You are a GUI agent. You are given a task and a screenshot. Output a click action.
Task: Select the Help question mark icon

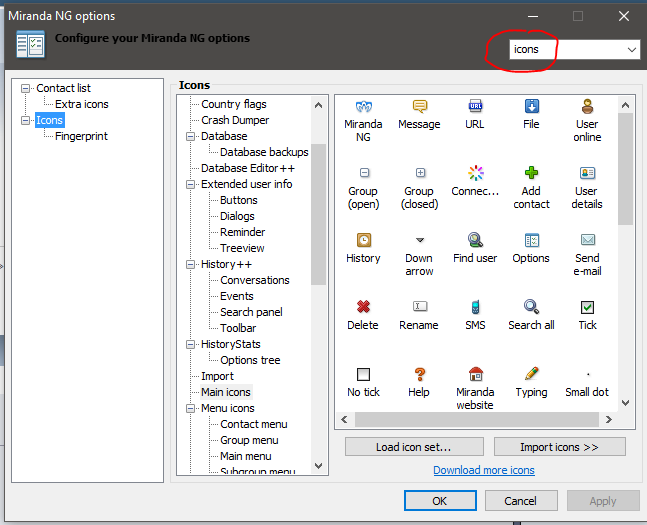click(420, 374)
